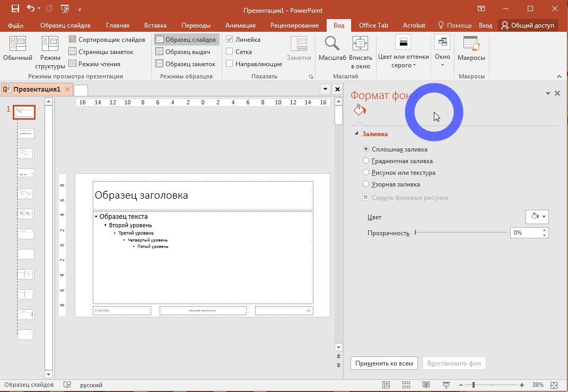This screenshot has height=392, width=568.
Task: Open the Вставка ribbon tab
Action: click(x=155, y=25)
